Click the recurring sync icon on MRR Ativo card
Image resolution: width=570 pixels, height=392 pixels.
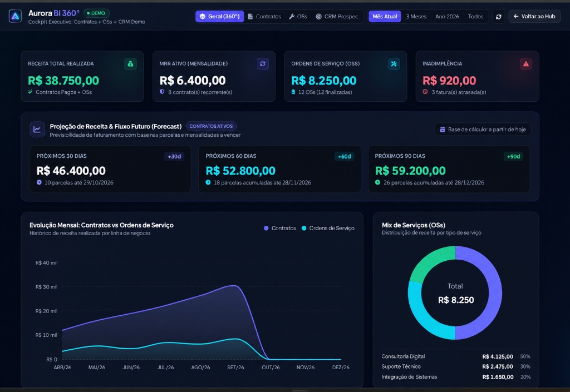[263, 64]
